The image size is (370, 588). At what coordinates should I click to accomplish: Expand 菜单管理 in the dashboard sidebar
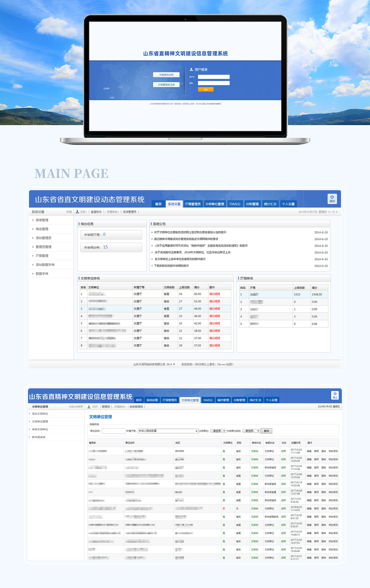coord(42,220)
